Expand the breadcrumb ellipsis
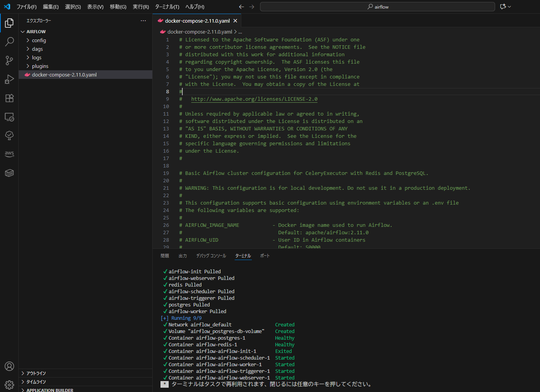The height and width of the screenshot is (392, 540). click(240, 32)
